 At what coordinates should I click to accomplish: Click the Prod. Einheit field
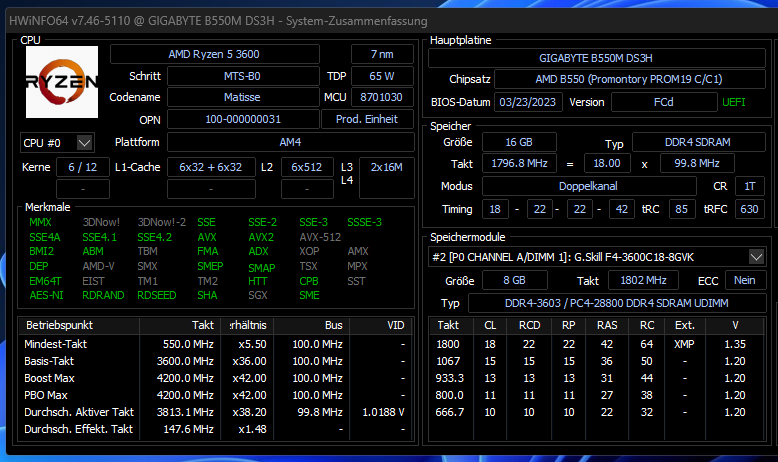coord(367,119)
